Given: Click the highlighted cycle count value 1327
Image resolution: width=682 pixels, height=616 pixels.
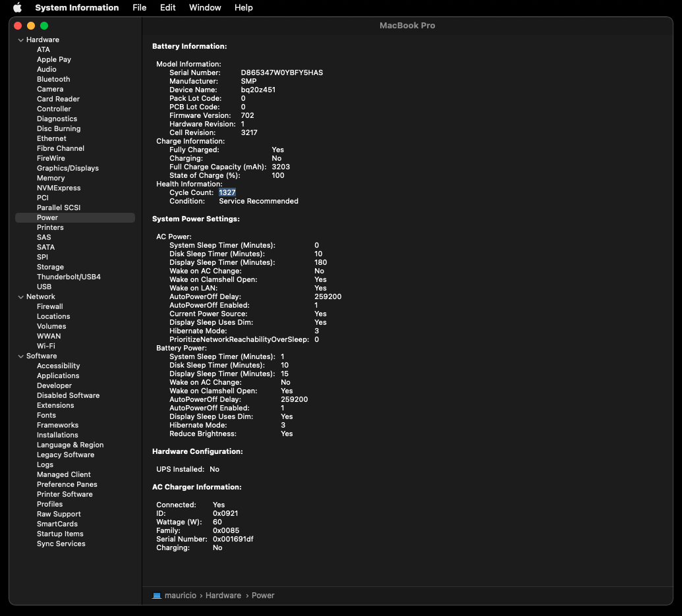Looking at the screenshot, I should point(227,192).
